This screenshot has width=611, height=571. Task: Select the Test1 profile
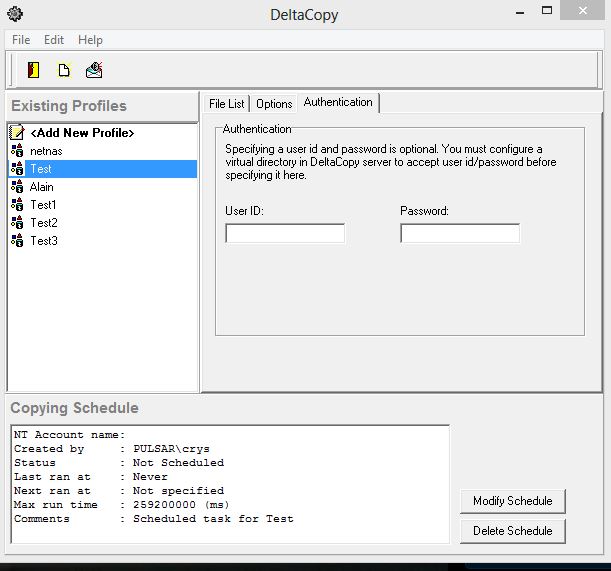(x=44, y=205)
